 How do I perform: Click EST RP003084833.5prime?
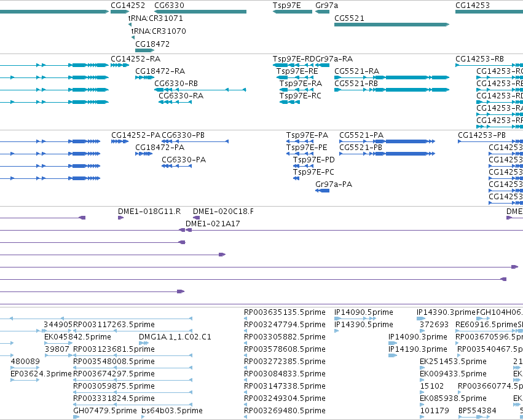pos(285,374)
